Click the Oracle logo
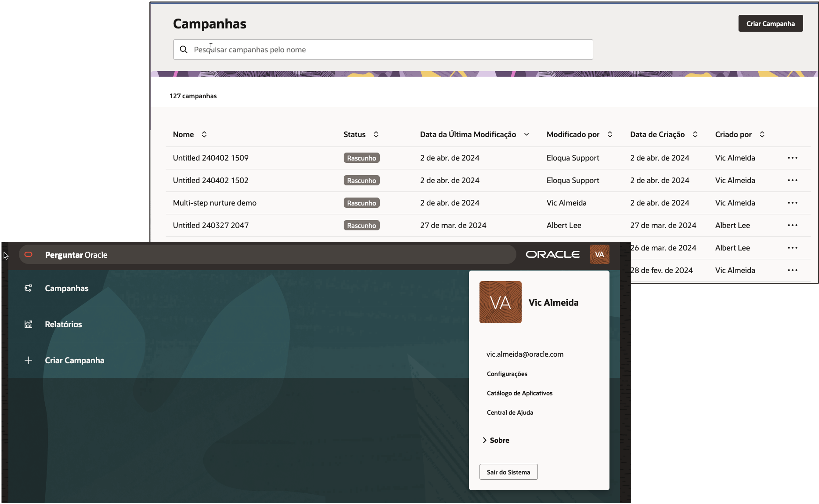Screen dimensions: 819x504 (553, 254)
